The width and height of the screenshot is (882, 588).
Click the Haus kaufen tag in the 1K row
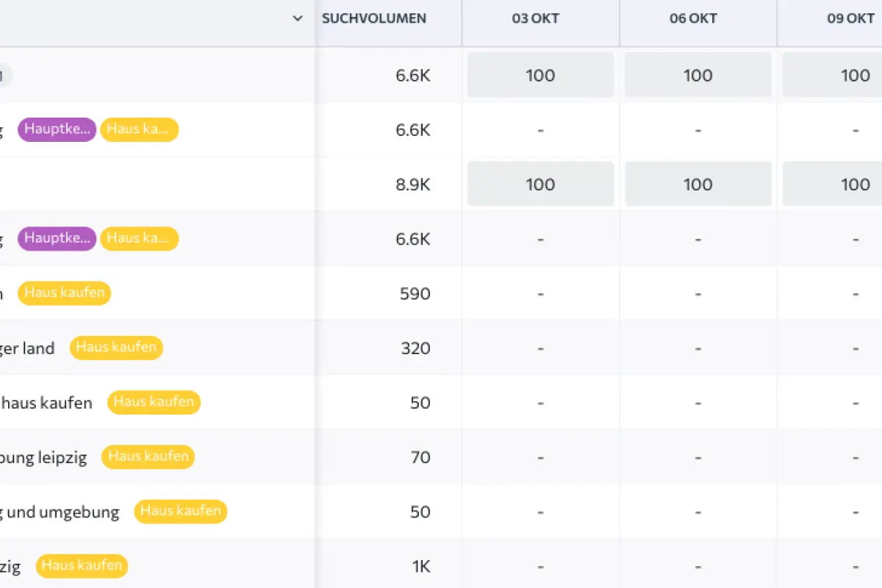(82, 565)
